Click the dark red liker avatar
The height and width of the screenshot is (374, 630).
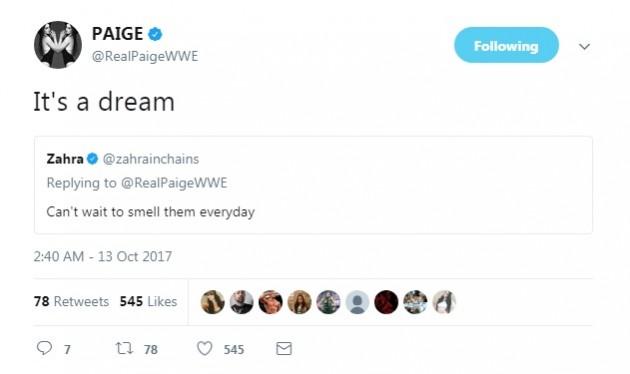[x=386, y=302]
